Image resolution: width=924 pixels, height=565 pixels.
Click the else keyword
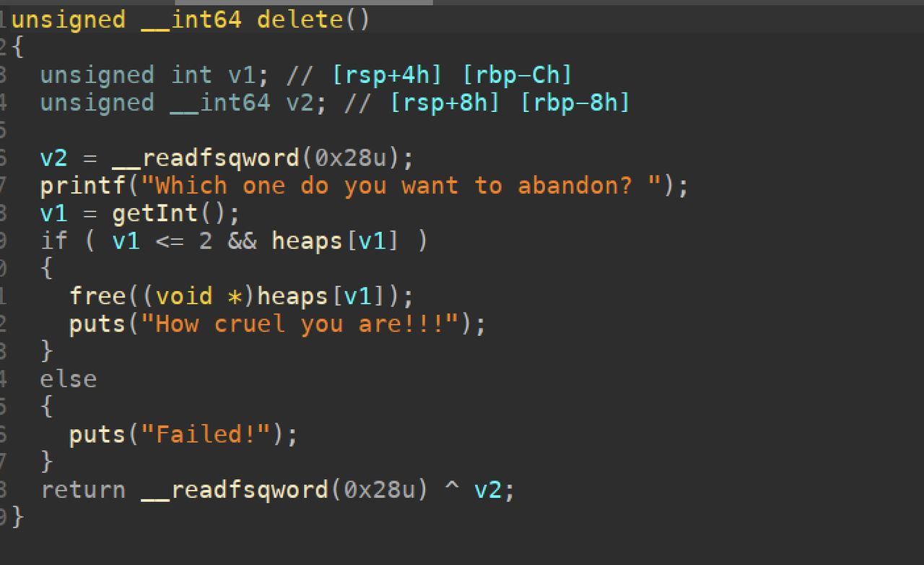pos(69,379)
